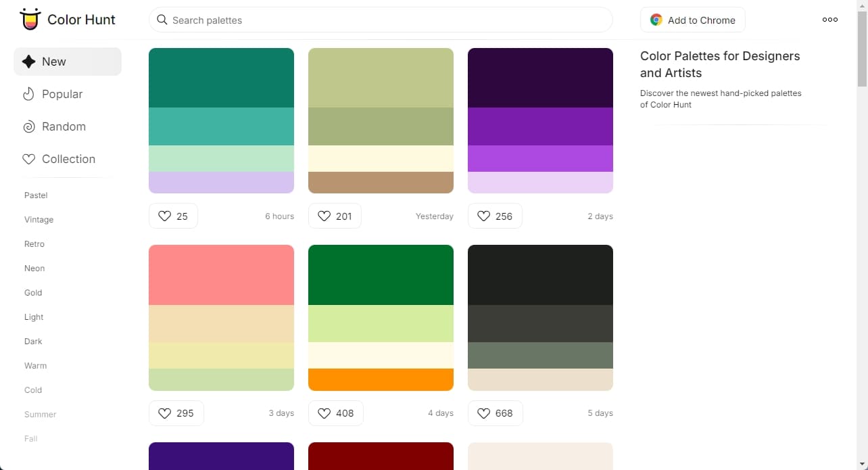The image size is (868, 470).
Task: Click the '6 hours' timestamp
Action: point(279,216)
